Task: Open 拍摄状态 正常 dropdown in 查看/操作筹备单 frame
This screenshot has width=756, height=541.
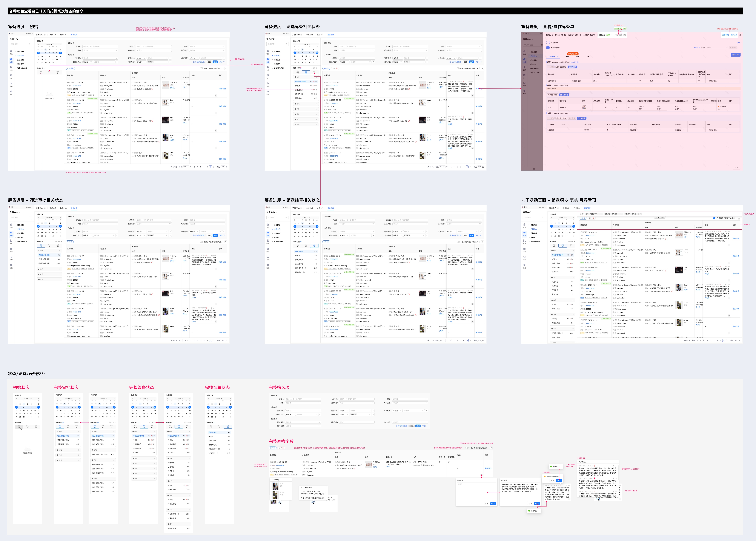Action: click(609, 35)
